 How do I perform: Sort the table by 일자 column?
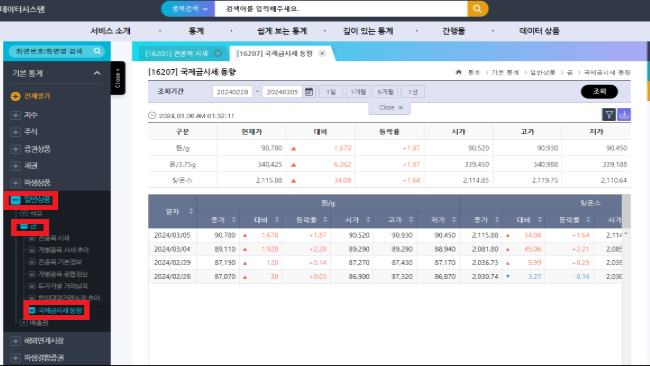pos(191,211)
